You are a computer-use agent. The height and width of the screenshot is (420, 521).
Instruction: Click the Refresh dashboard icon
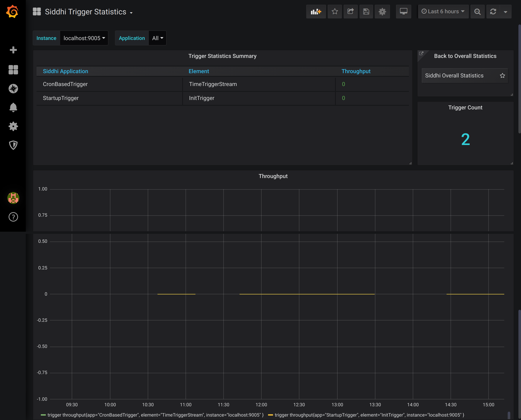(493, 11)
